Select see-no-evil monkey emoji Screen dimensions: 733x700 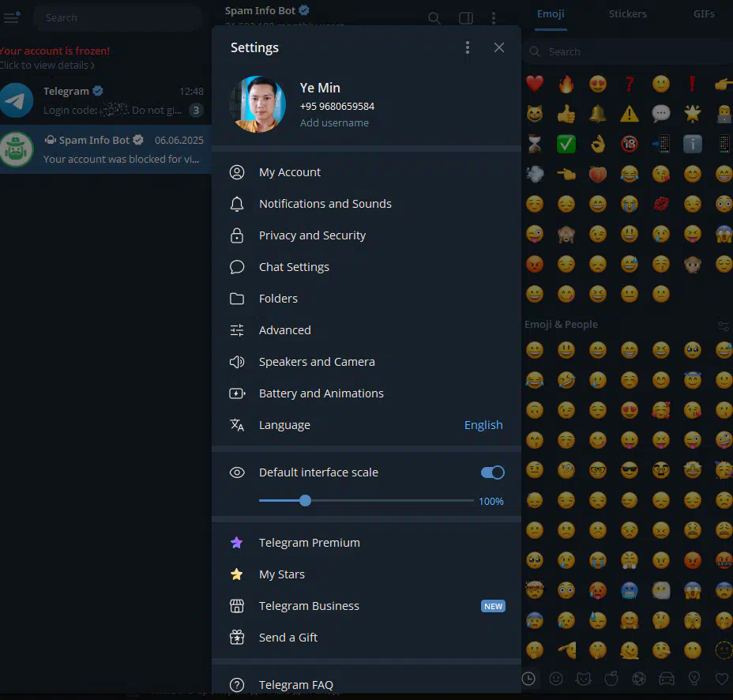point(566,234)
